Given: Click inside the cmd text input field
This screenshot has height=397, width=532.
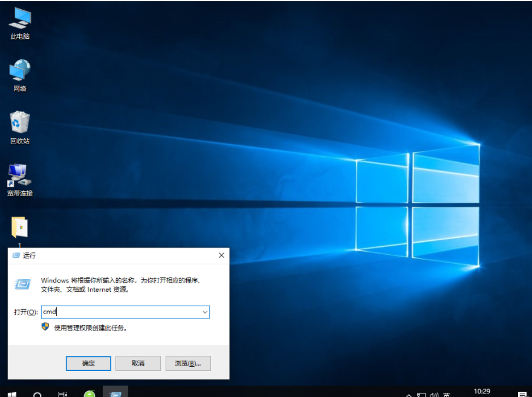Looking at the screenshot, I should tap(121, 312).
